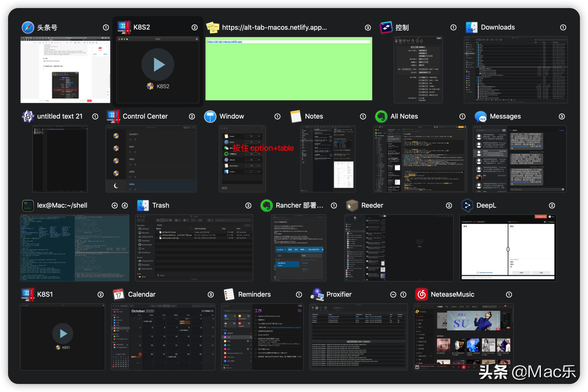This screenshot has height=392, width=588.
Task: Click the Evernote All Notes icon
Action: click(x=381, y=117)
